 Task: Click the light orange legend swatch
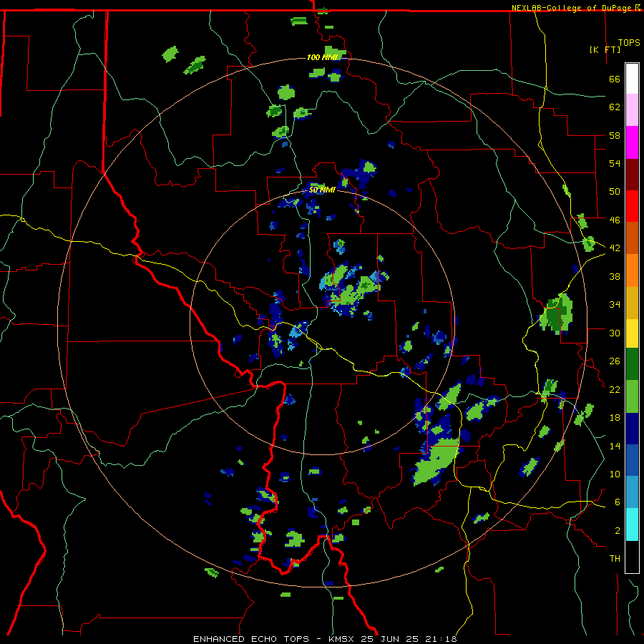tap(632, 270)
